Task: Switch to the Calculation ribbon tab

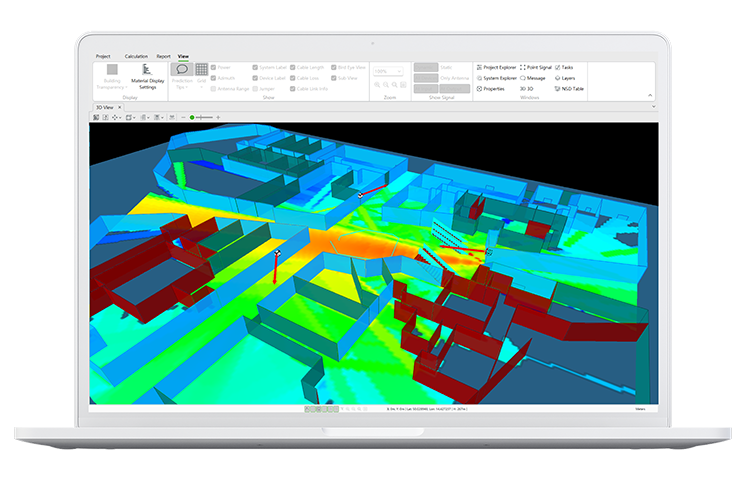Action: tap(135, 56)
